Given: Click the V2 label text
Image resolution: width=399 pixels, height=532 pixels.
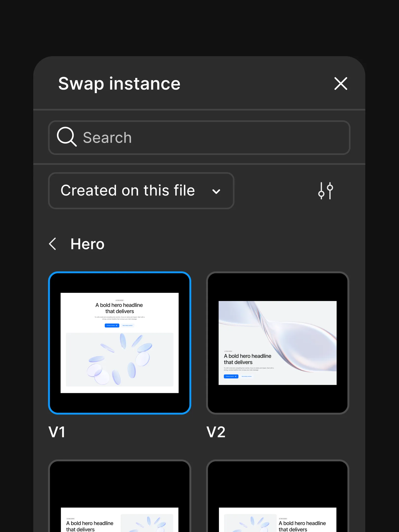Looking at the screenshot, I should [216, 432].
